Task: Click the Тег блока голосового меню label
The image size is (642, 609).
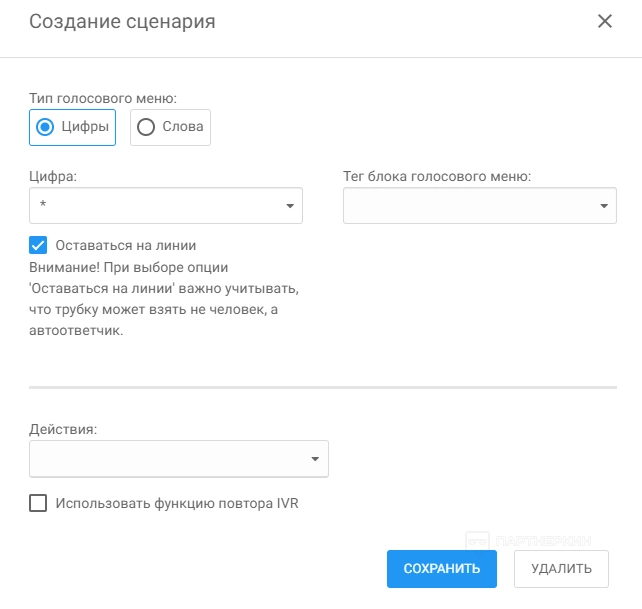Action: pos(437,176)
